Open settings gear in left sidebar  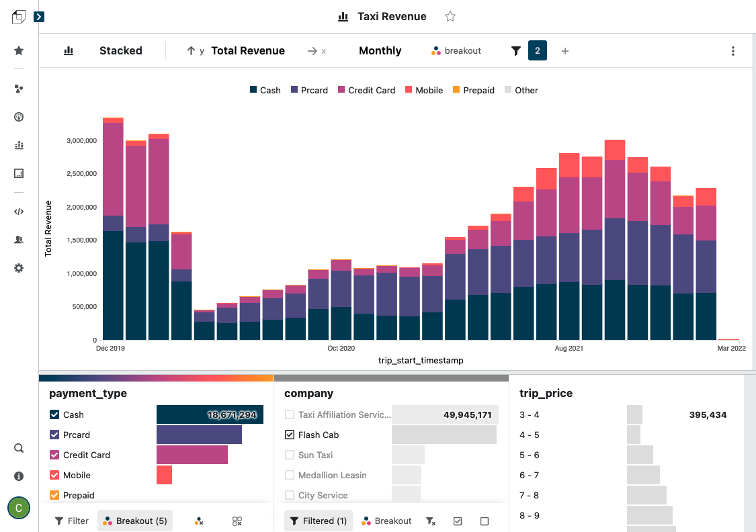tap(19, 268)
